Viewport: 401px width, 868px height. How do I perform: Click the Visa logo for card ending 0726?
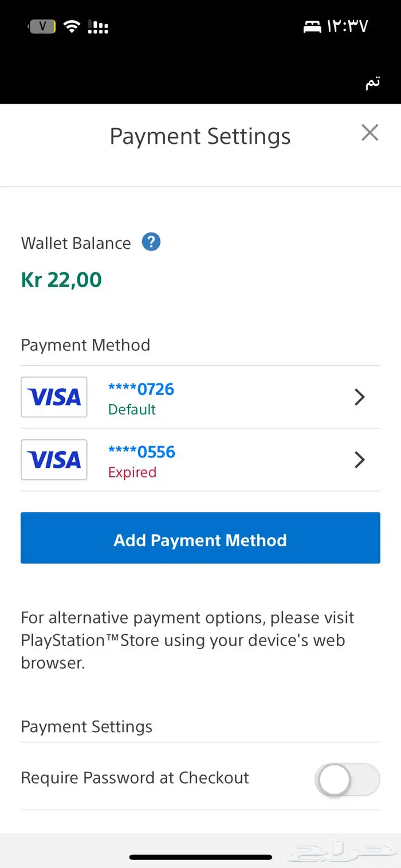coord(54,397)
